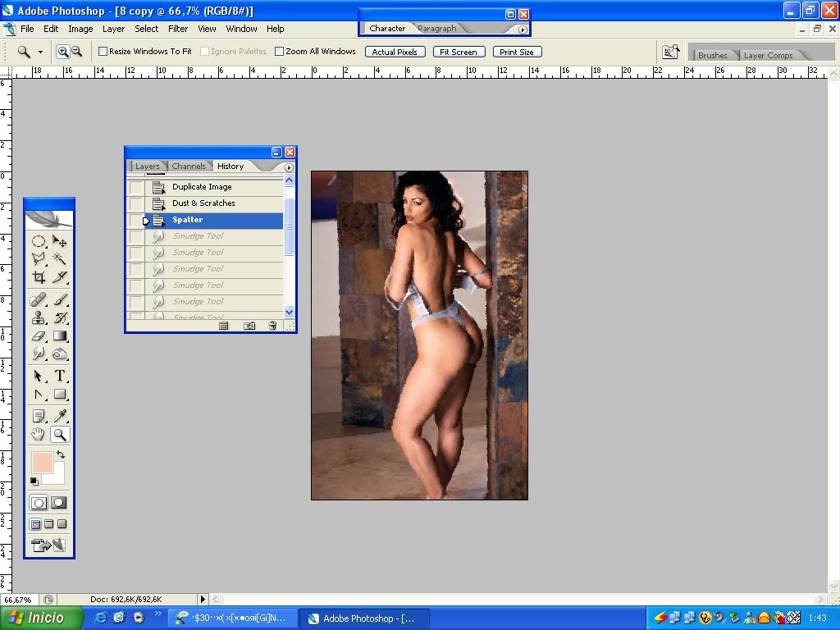
Task: Open the File menu
Action: 27,29
